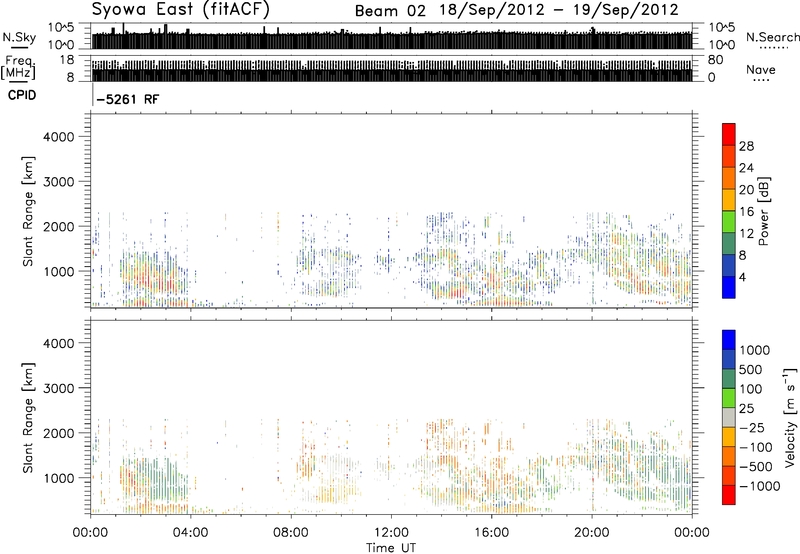
Task: Click 'Slant Range [km]' label of velocity panel
Action: pos(28,418)
